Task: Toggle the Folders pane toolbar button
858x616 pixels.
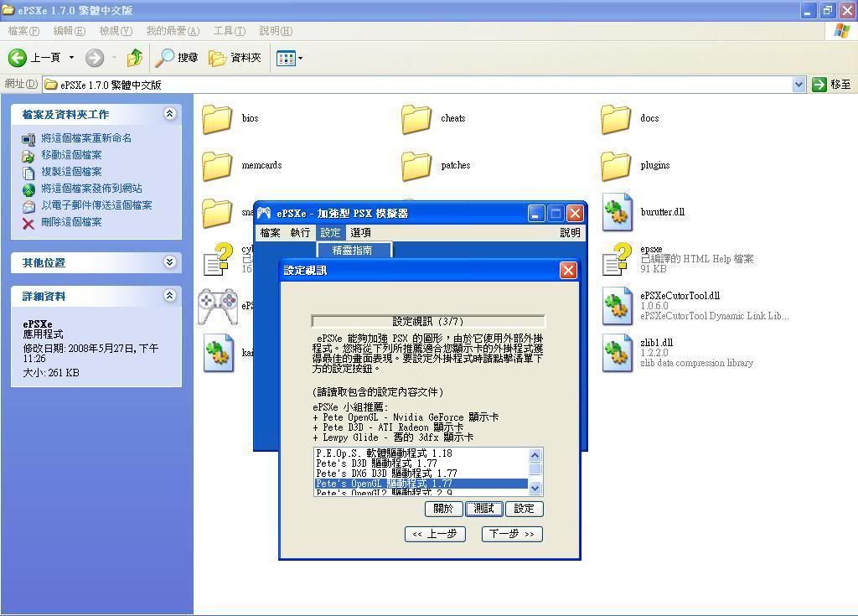Action: tap(235, 58)
